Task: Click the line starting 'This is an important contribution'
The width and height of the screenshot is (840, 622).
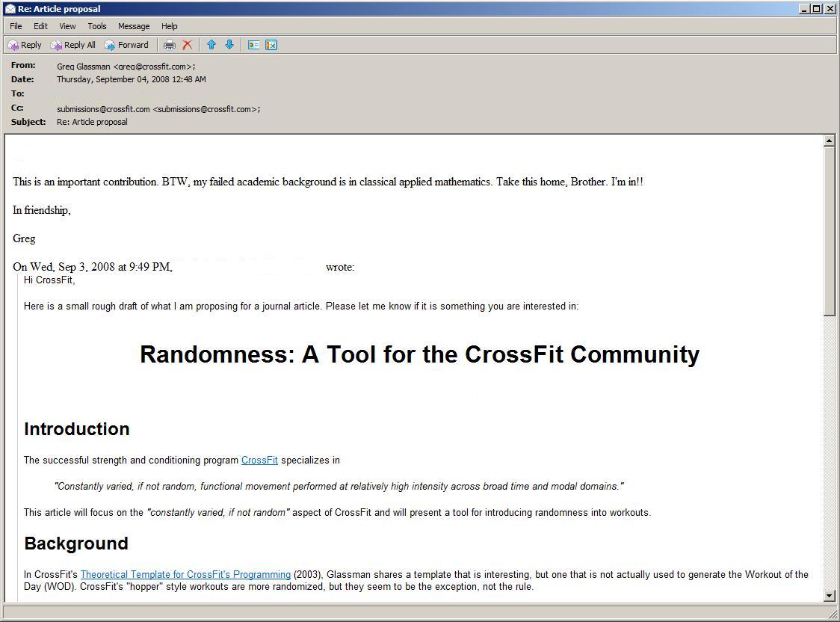Action: [328, 182]
